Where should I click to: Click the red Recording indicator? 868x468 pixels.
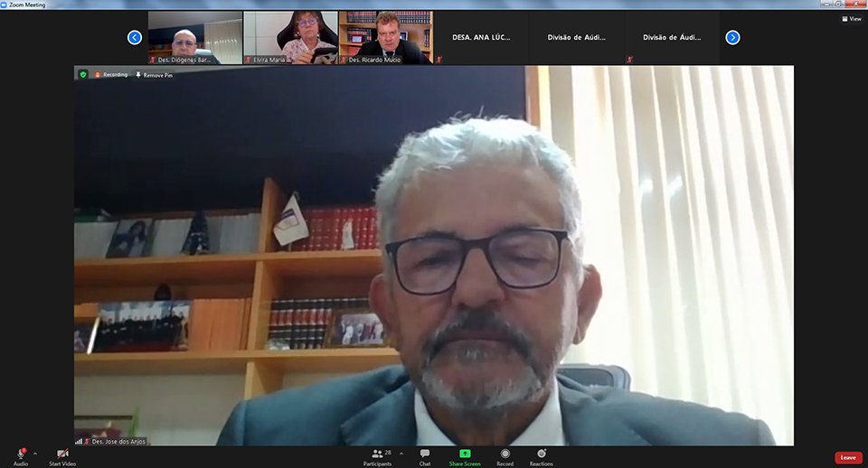pos(111,74)
